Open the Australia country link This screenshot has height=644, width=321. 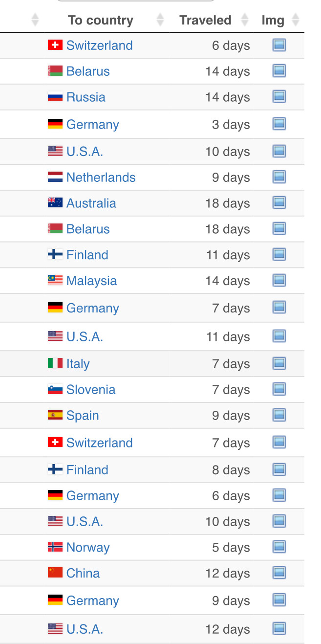[x=91, y=203]
